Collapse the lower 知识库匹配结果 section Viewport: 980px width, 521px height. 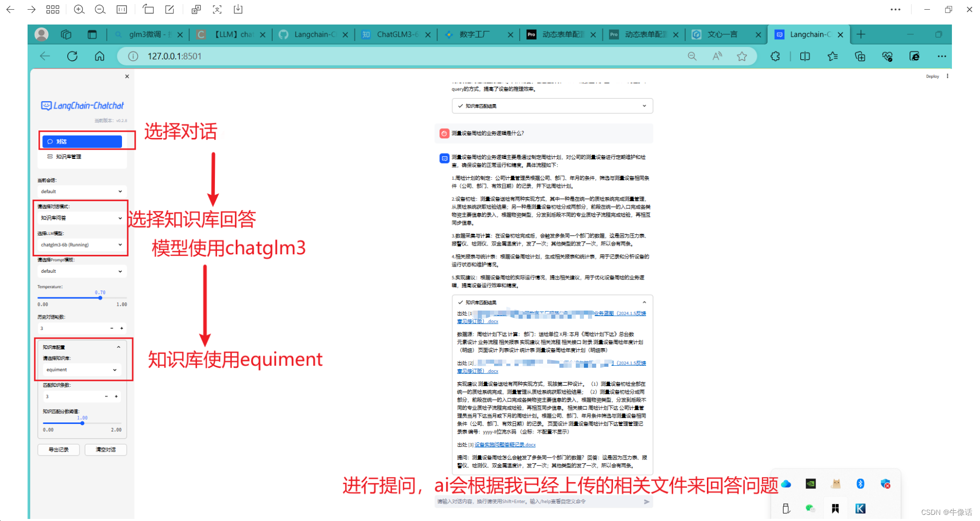552,302
